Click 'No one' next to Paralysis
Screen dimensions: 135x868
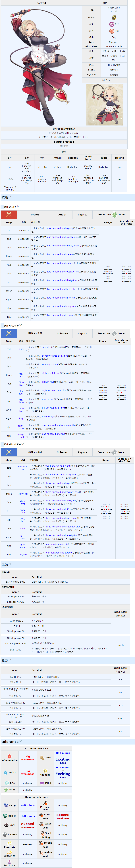click(x=28, y=844)
